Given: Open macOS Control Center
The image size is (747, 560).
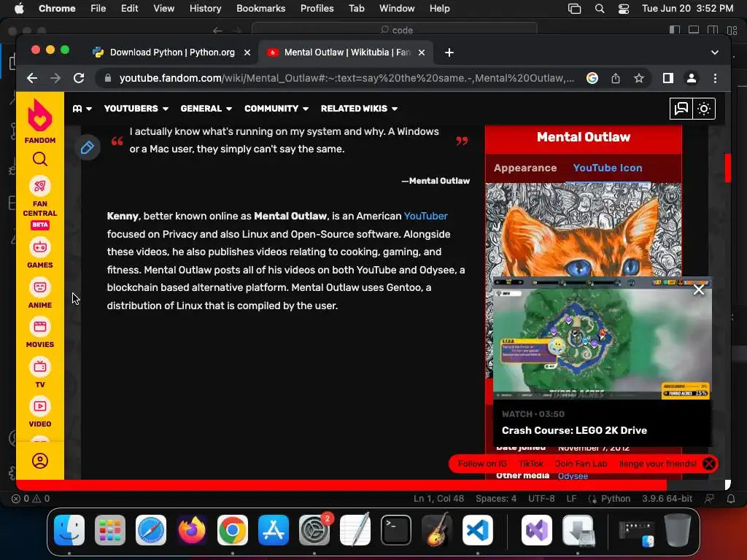Looking at the screenshot, I should click(624, 8).
